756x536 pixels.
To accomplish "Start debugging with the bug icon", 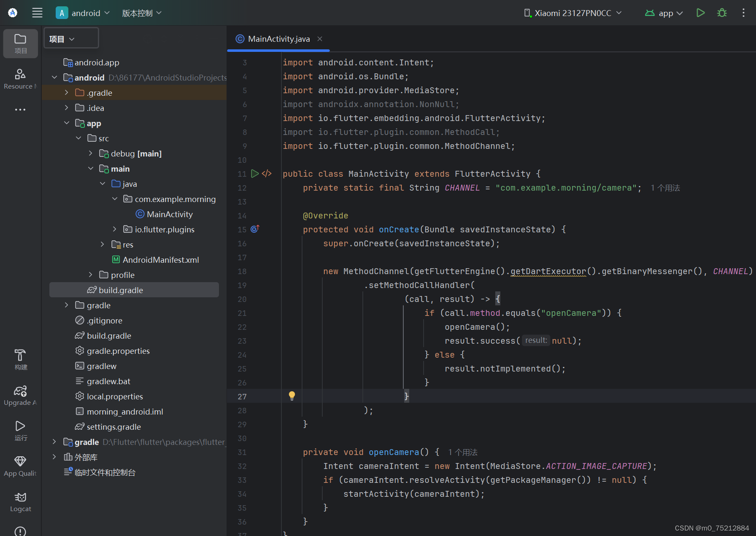I will point(721,13).
